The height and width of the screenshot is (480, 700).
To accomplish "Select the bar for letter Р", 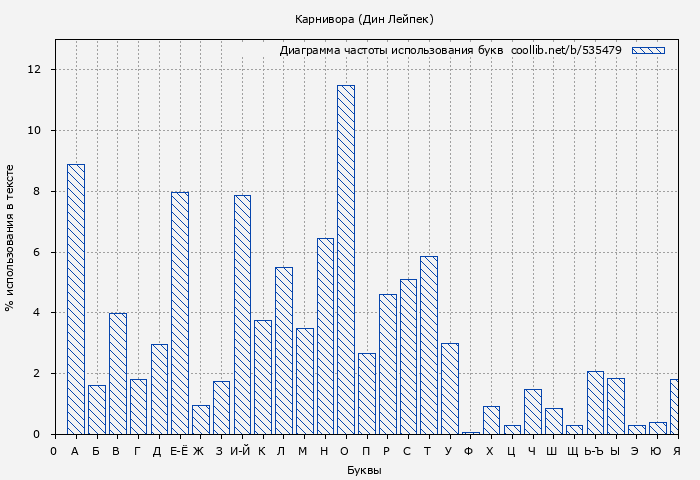I will click(387, 364).
